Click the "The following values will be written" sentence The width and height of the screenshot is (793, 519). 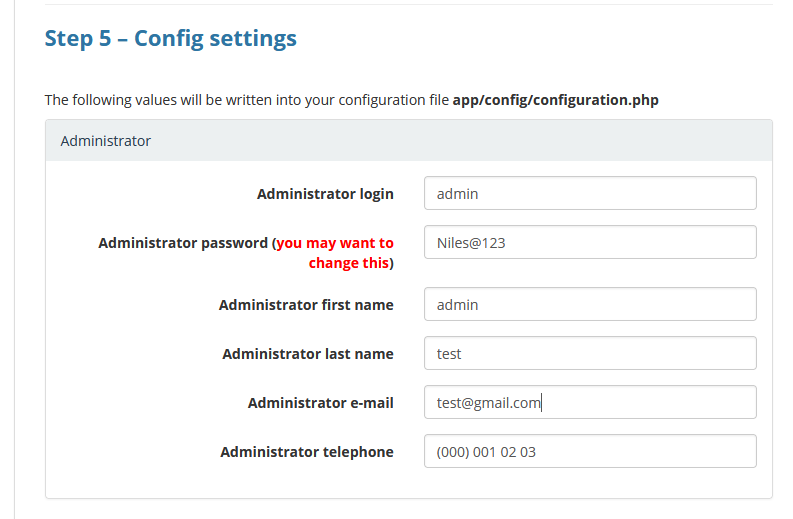tap(246, 100)
